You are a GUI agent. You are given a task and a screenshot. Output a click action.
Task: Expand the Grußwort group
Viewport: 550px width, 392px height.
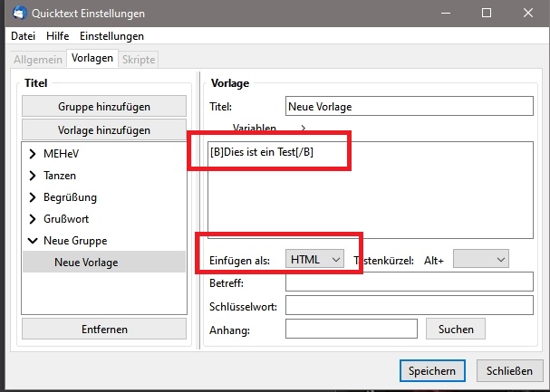click(x=33, y=219)
